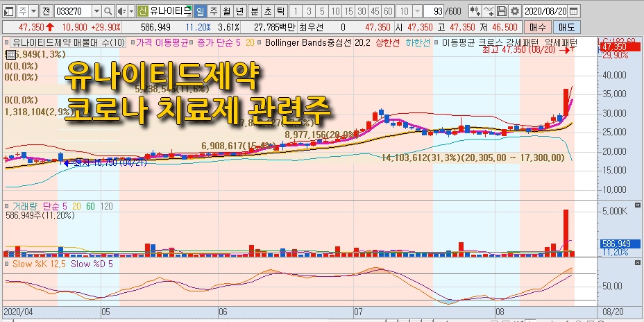The height and width of the screenshot is (322, 644).
Task: Click the change rate +29.90% text
Action: [x=106, y=28]
